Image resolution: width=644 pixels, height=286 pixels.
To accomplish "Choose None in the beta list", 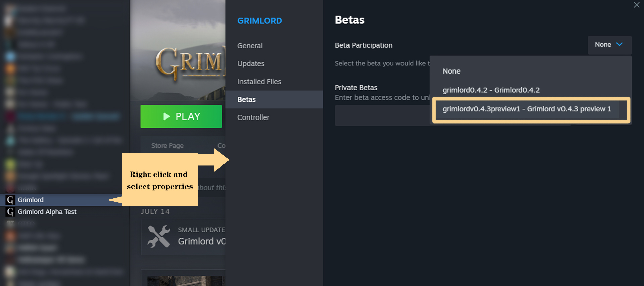I will coord(451,71).
